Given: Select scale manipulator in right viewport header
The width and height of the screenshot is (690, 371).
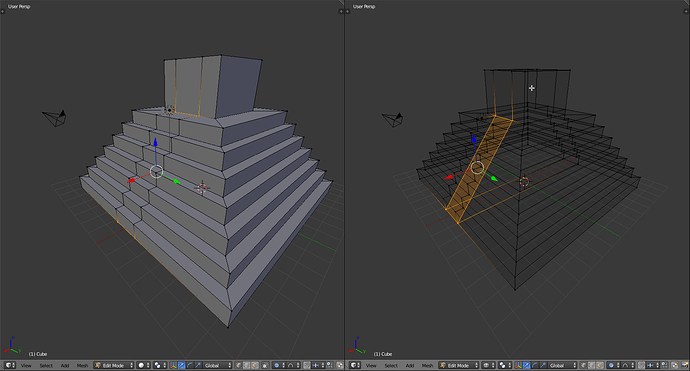Looking at the screenshot, I should pos(543,365).
